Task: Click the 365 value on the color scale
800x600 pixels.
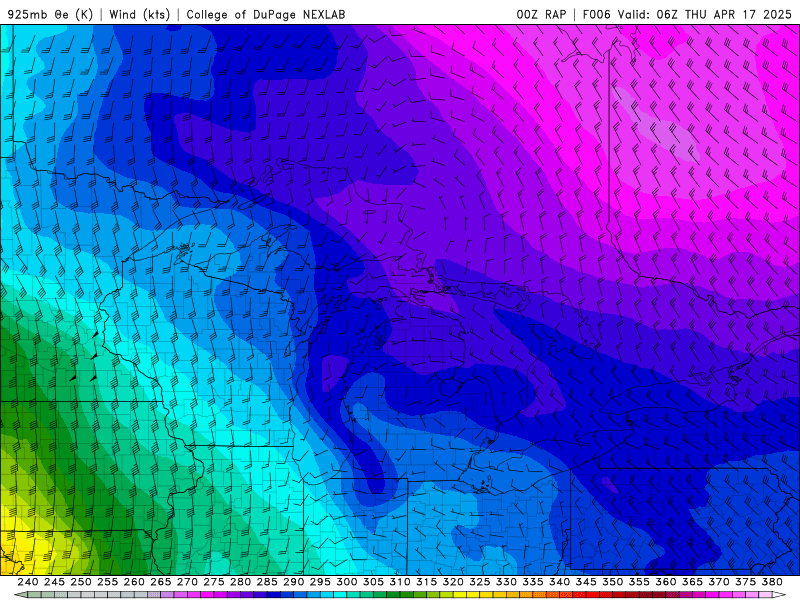Action: tap(692, 582)
